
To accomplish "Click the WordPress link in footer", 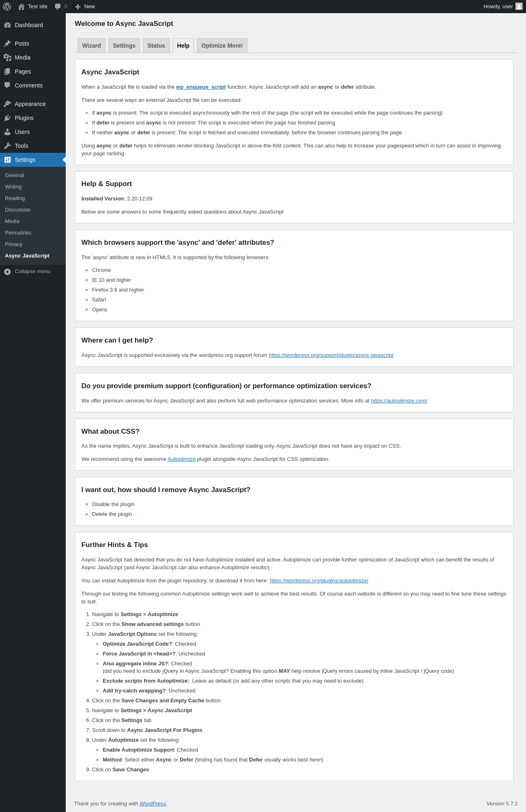I will 152,804.
